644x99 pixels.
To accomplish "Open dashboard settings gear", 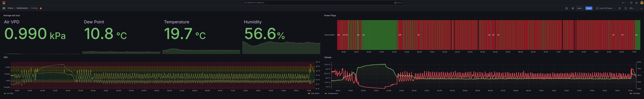I will (573, 8).
